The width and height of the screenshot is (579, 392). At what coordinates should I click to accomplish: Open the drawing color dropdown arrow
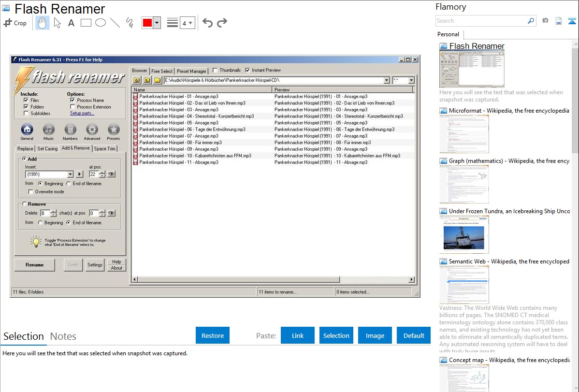point(157,23)
